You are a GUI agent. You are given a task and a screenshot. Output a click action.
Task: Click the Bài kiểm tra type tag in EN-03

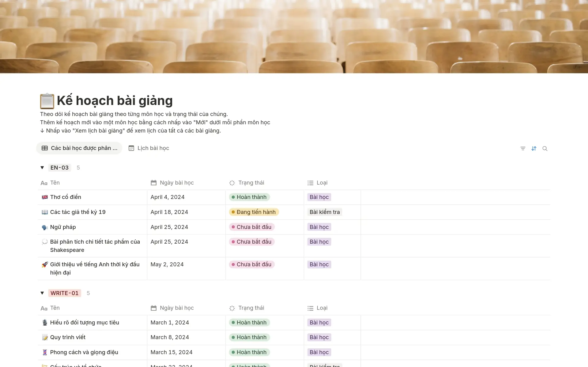coord(324,212)
